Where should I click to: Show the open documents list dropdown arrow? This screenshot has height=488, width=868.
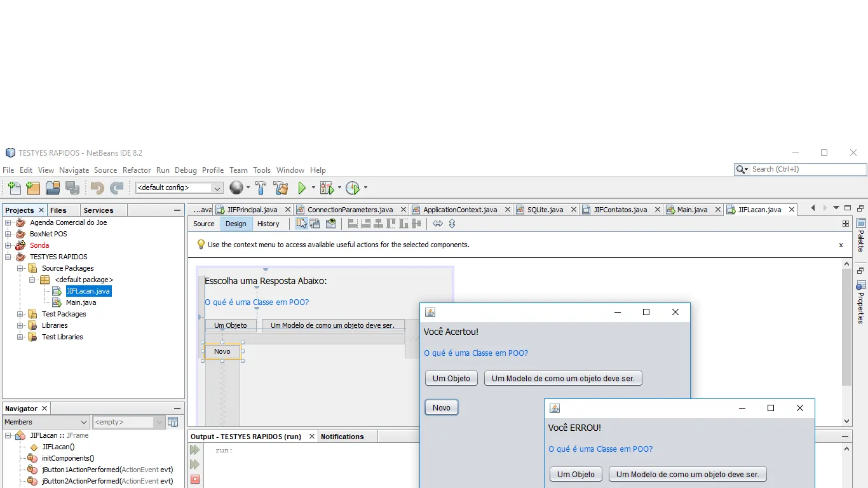pyautogui.click(x=836, y=208)
